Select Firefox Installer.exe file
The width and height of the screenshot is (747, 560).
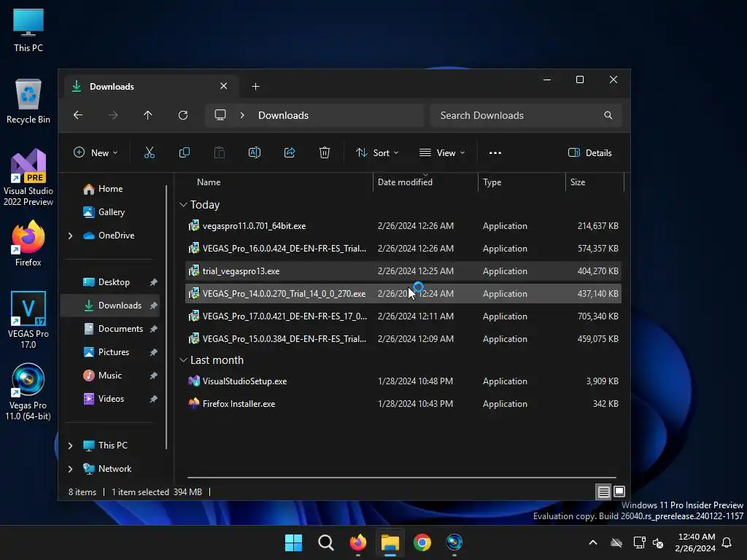pyautogui.click(x=403, y=404)
